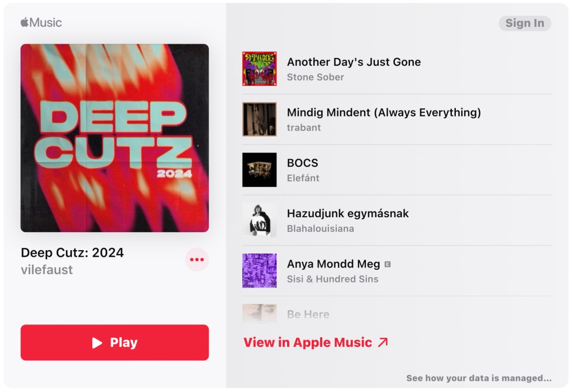Click the purple Anya Mondd Meg artwork
Image resolution: width=572 pixels, height=392 pixels.
pyautogui.click(x=259, y=271)
